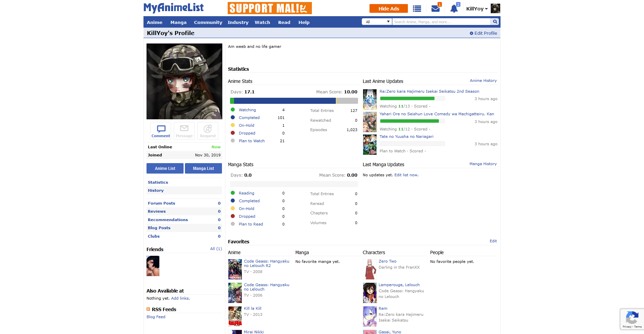Open the messages envelope icon

436,8
